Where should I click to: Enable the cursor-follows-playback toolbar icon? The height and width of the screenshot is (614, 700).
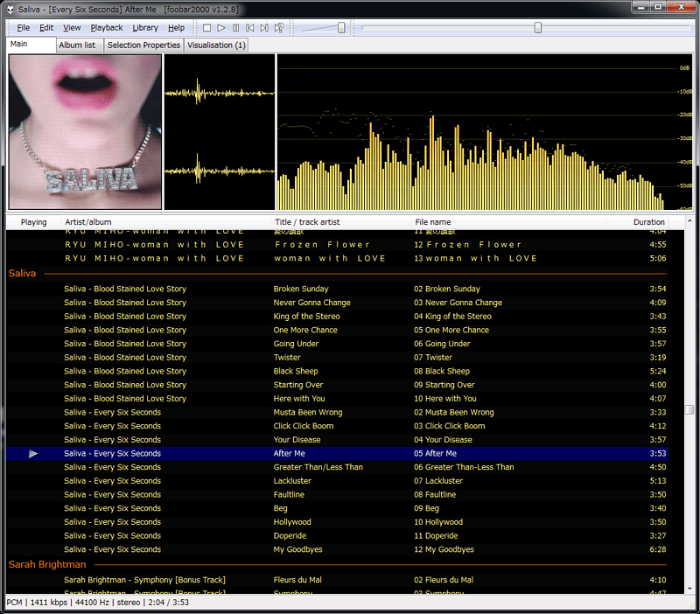[x=280, y=27]
